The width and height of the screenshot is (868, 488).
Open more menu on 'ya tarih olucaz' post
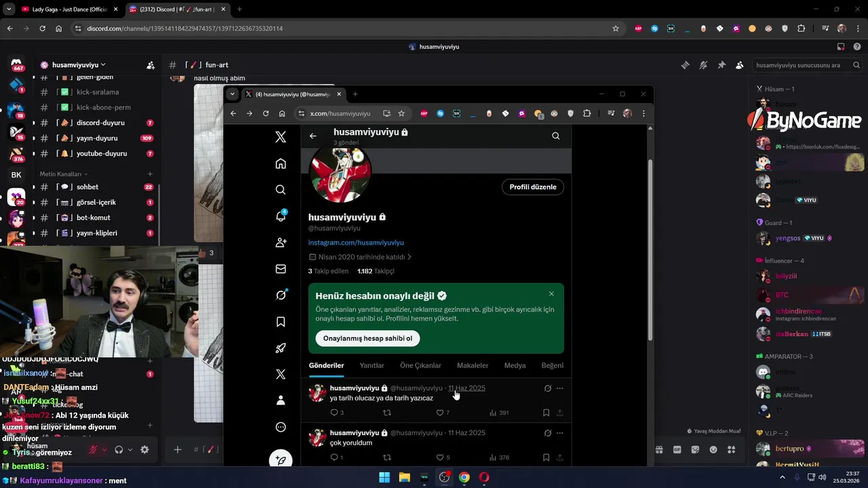[559, 388]
